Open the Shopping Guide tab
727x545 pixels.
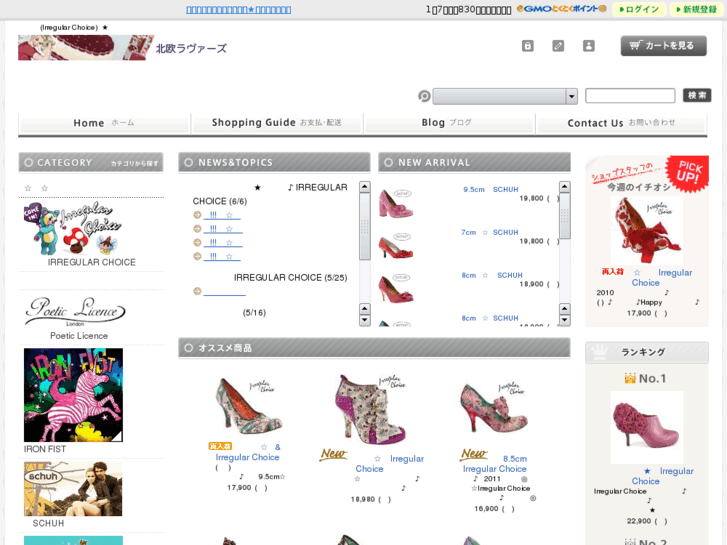277,123
